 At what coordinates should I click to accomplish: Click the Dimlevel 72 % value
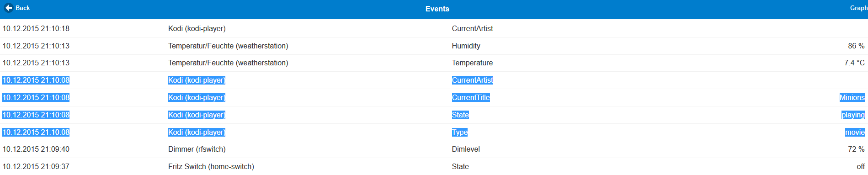(x=856, y=149)
